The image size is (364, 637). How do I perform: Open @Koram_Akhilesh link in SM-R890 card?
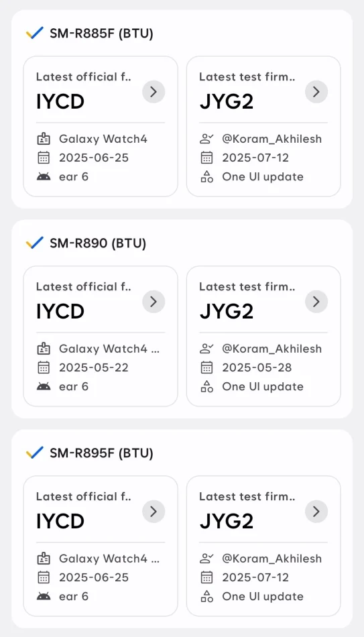coord(271,349)
